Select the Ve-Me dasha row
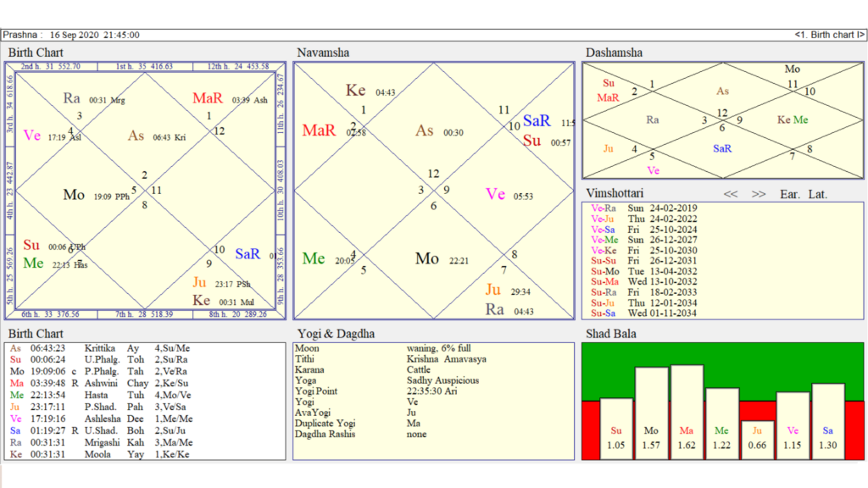The width and height of the screenshot is (868, 488). tap(644, 240)
